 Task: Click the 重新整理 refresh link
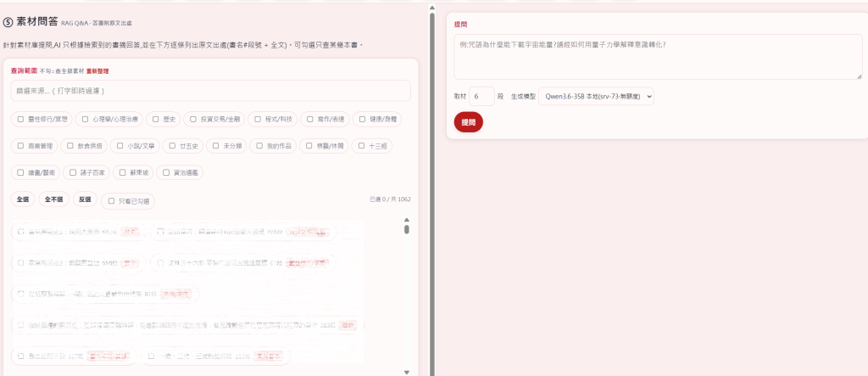(x=97, y=71)
